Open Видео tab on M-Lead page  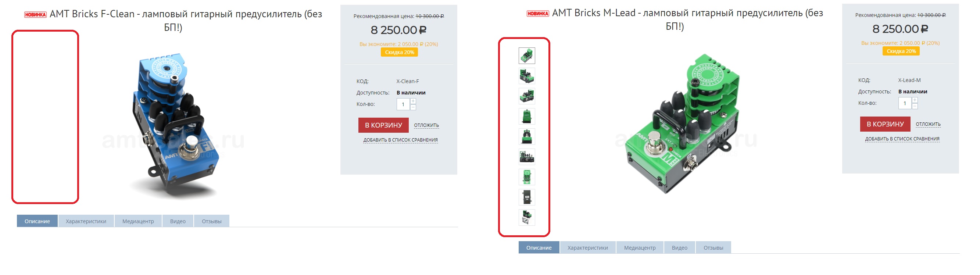[x=679, y=248]
